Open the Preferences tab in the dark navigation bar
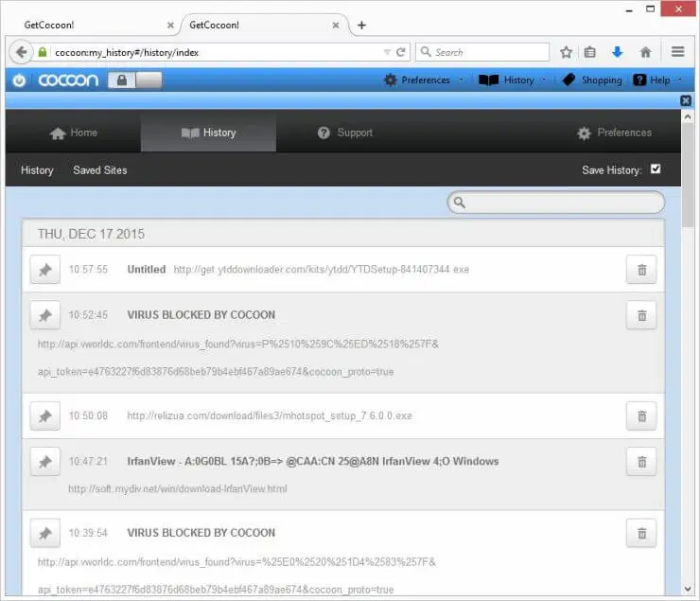 [x=614, y=133]
